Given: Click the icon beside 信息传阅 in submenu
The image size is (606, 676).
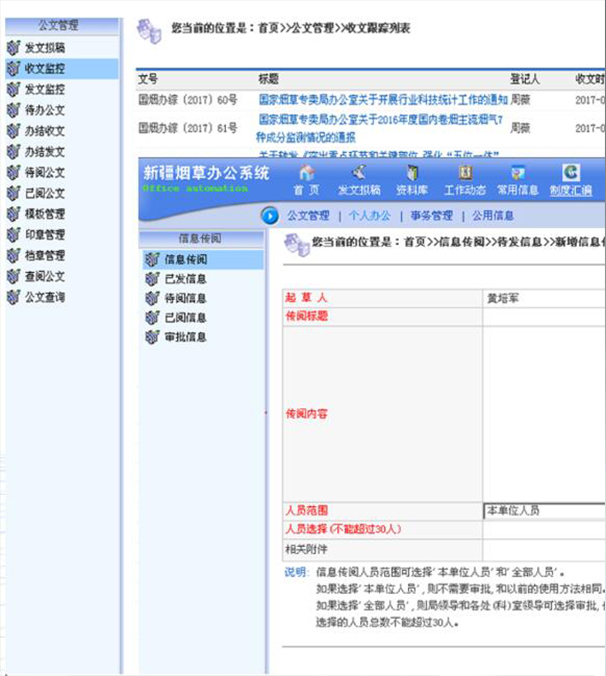Looking at the screenshot, I should pyautogui.click(x=152, y=259).
